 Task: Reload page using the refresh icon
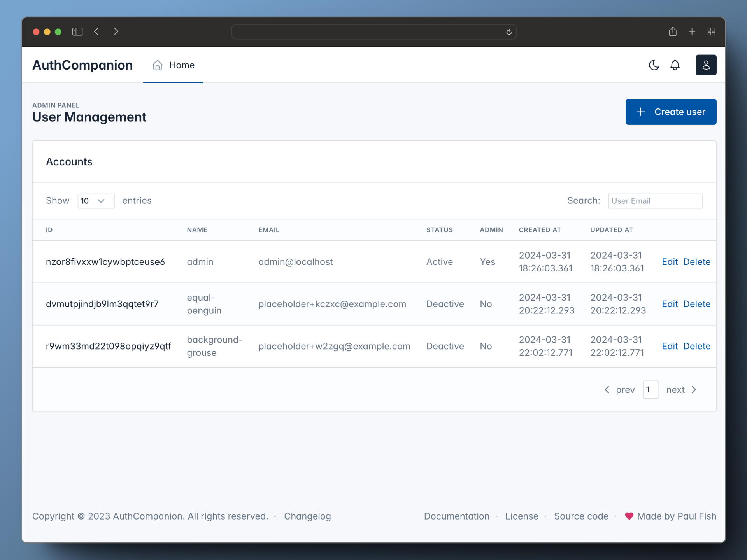[x=509, y=32]
